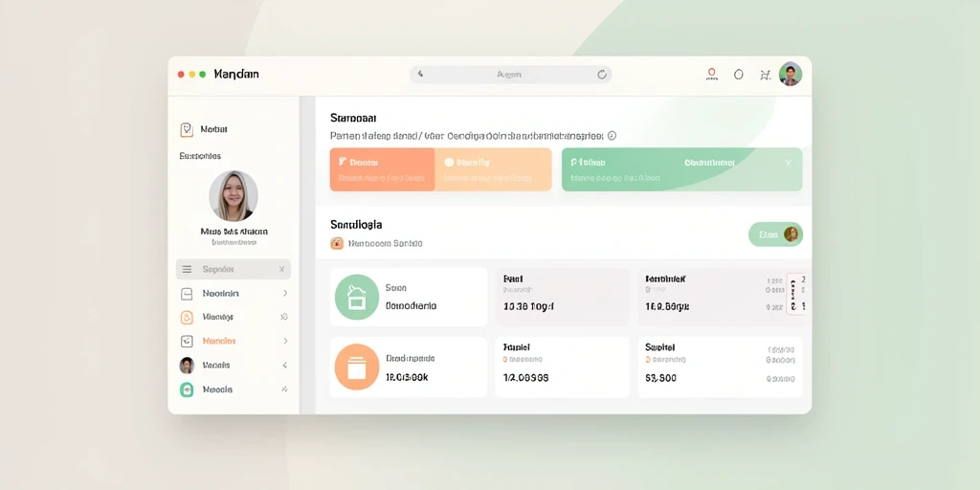980x490 pixels.
Task: Click the info circle icon after the subtitle text
Action: (612, 135)
